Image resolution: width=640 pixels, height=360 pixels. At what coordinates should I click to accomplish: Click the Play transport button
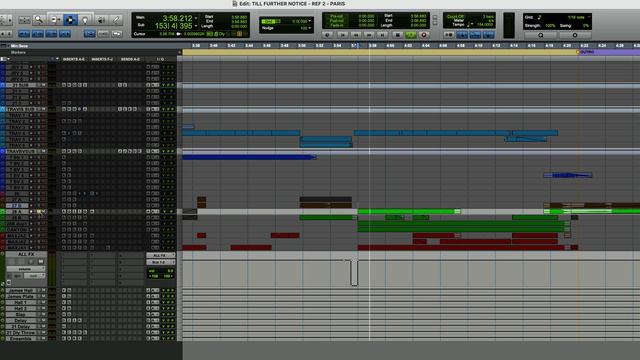pyautogui.click(x=410, y=35)
